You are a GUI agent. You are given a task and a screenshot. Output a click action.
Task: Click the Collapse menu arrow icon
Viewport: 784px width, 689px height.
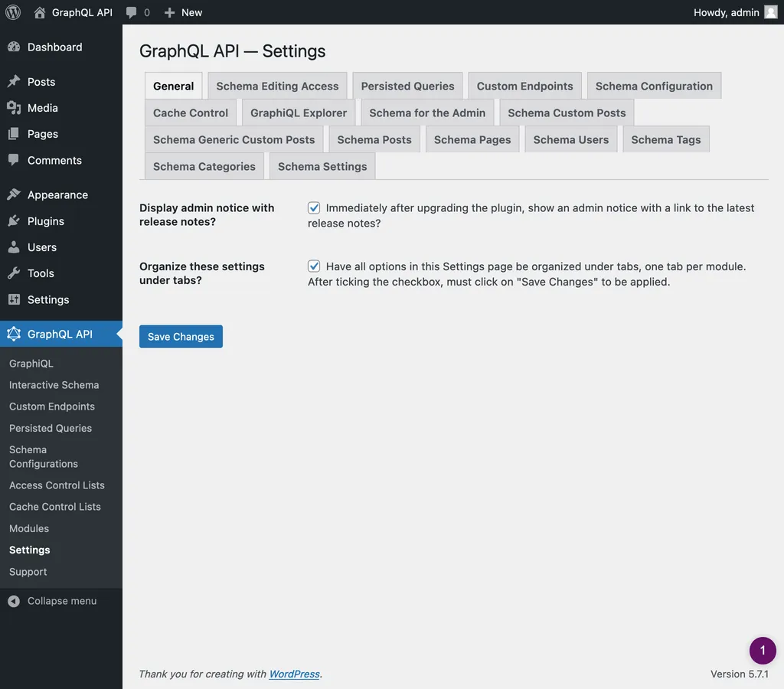click(14, 601)
